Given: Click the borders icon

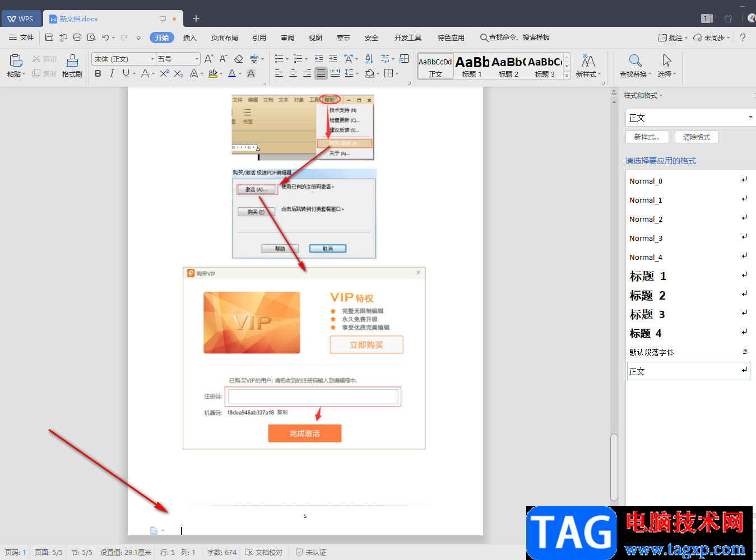Looking at the screenshot, I should click(x=389, y=73).
